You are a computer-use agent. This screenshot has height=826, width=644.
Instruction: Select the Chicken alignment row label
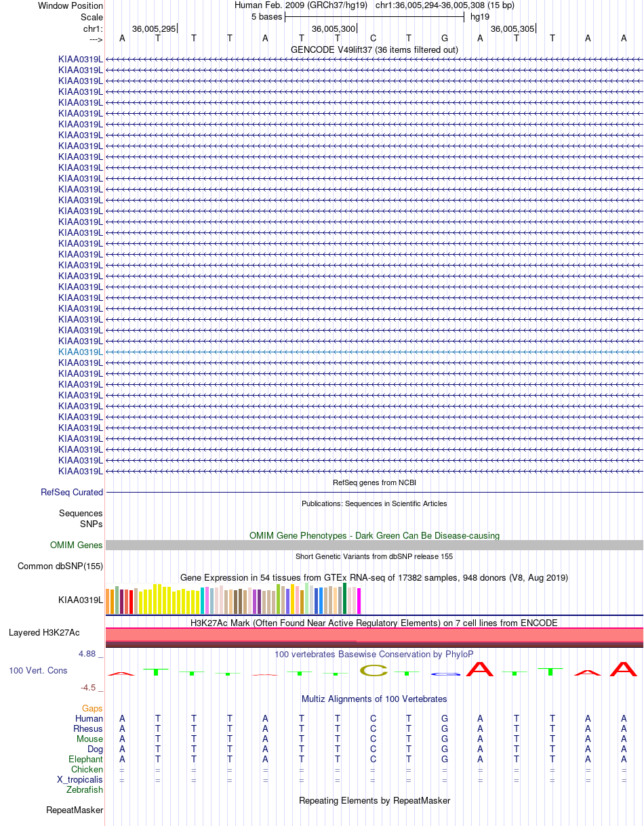coord(87,769)
